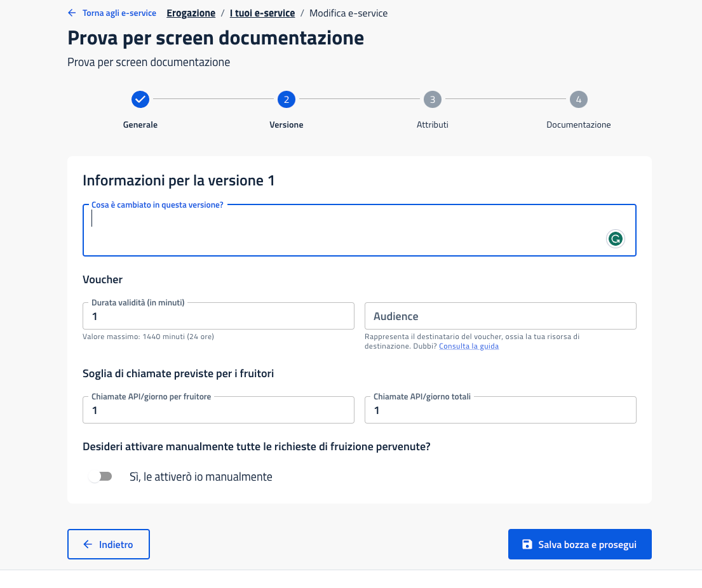Open the I tuoi e-service breadcrumb
Screen dimensions: 702x588
(262, 13)
